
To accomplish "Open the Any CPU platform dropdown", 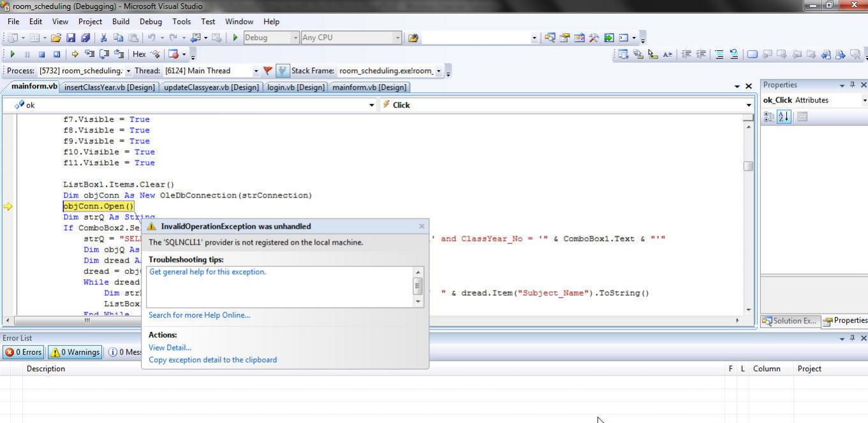I will 398,38.
